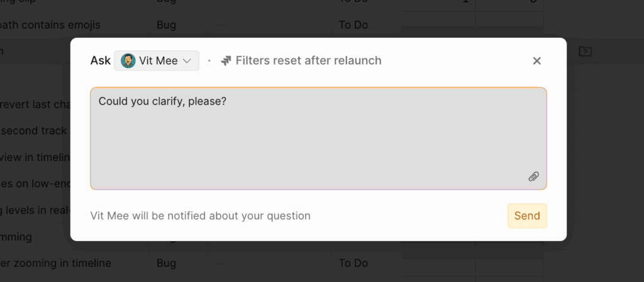Viewport: 644px width, 282px height.
Task: Click the 'Ask' label in the dialog header
Action: coord(100,61)
